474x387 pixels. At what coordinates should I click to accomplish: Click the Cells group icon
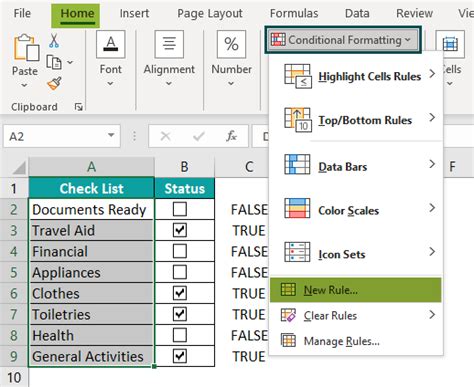coord(450,44)
